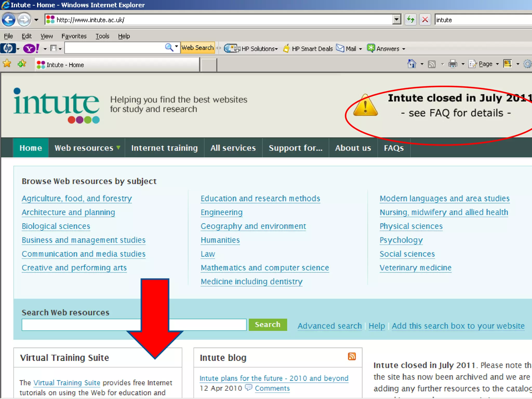Open the Favorites menu
Viewport: 532px width, 399px height.
pos(74,36)
